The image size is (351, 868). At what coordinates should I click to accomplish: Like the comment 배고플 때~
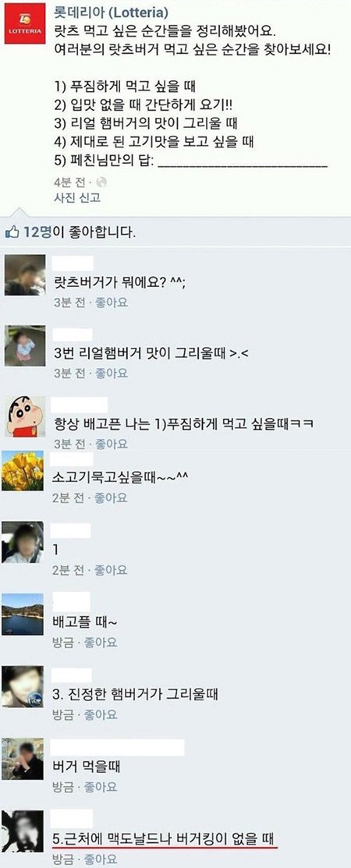[101, 642]
